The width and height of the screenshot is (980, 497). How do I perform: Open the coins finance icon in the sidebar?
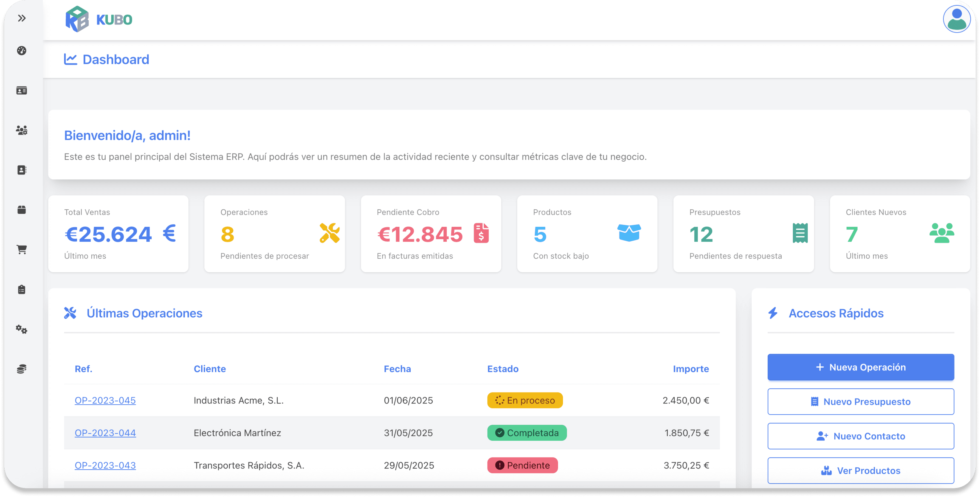22,368
